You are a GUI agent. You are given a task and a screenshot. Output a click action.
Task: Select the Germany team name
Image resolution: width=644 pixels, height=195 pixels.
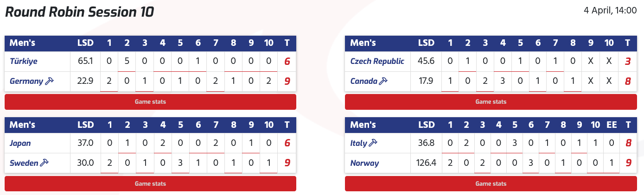click(26, 81)
